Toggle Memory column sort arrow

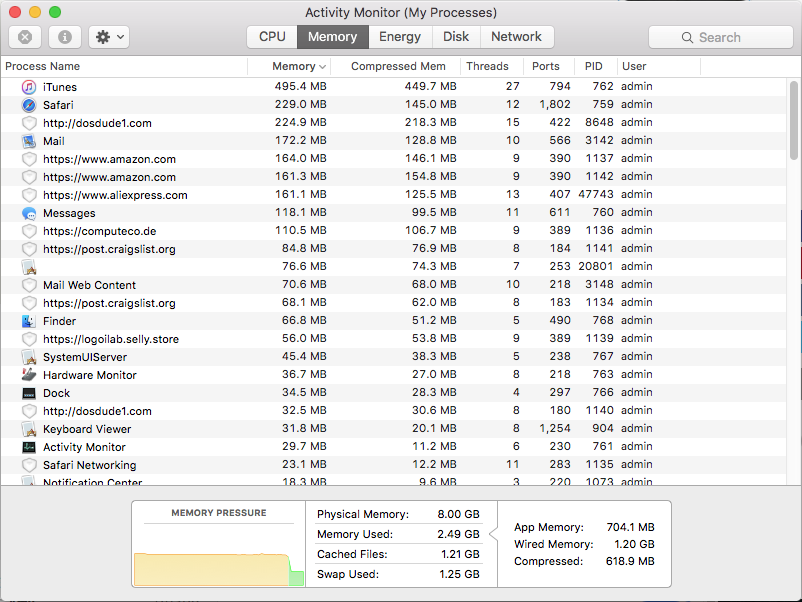pos(322,66)
